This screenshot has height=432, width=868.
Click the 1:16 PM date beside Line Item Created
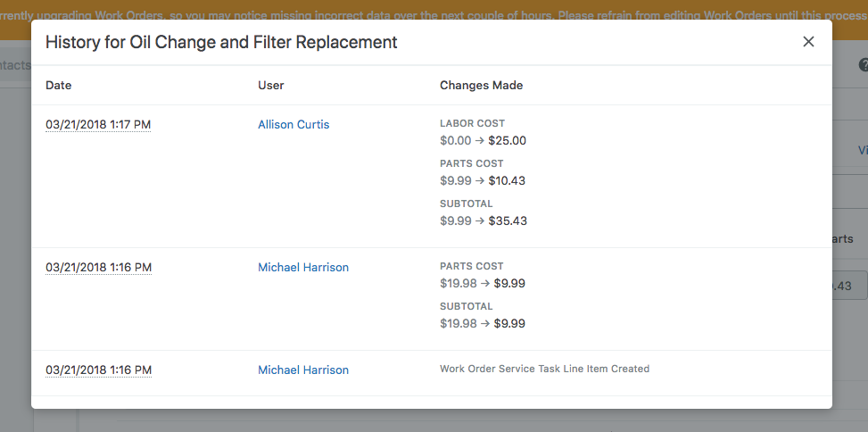98,370
